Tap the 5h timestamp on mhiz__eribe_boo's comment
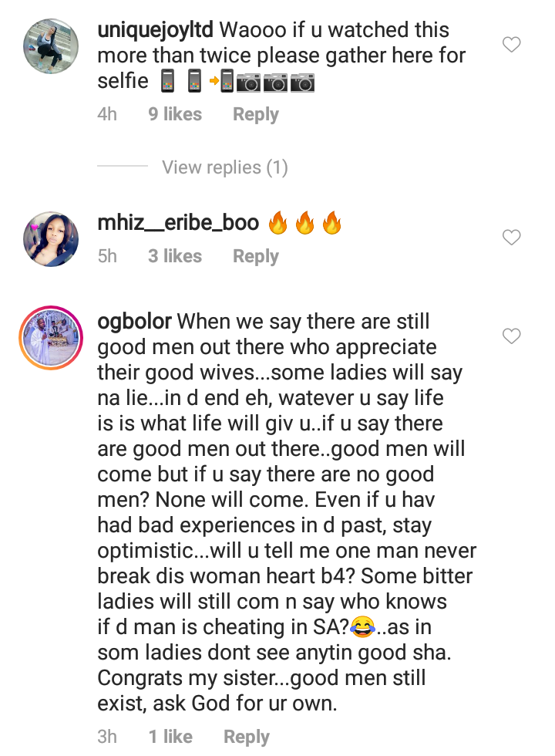 pos(108,256)
